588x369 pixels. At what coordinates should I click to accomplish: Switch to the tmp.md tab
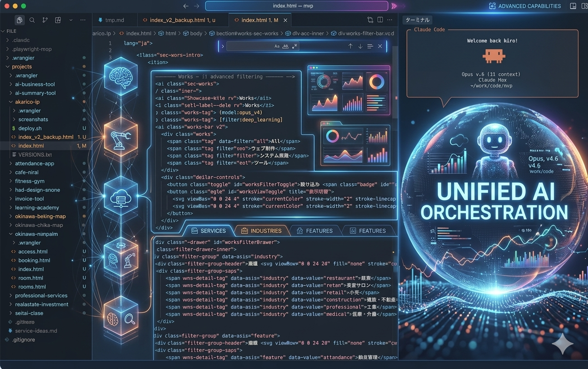(114, 20)
